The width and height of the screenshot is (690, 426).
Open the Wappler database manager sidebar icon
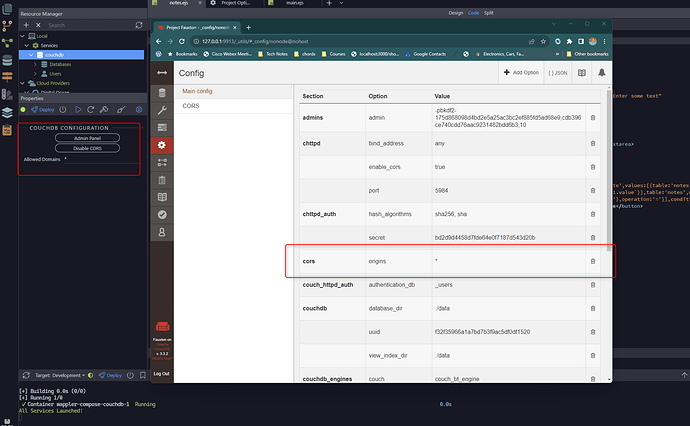[x=7, y=60]
